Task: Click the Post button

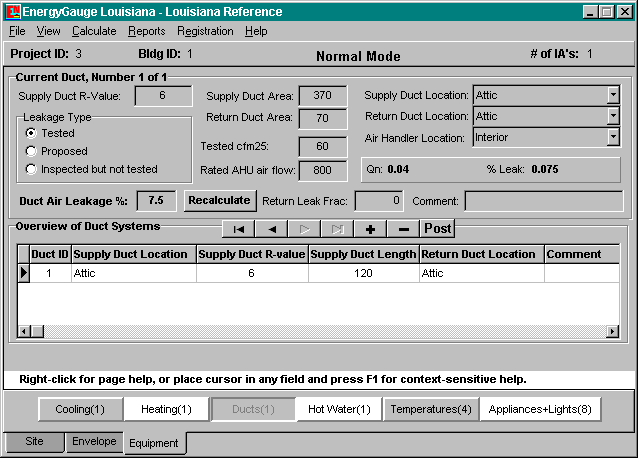Action: pos(437,229)
